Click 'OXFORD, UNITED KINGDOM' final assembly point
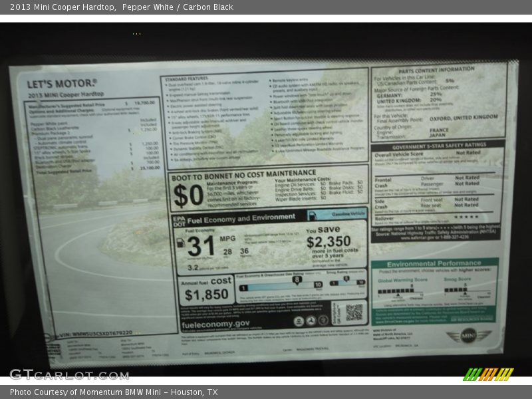The width and height of the screenshot is (532, 399). tap(464, 118)
